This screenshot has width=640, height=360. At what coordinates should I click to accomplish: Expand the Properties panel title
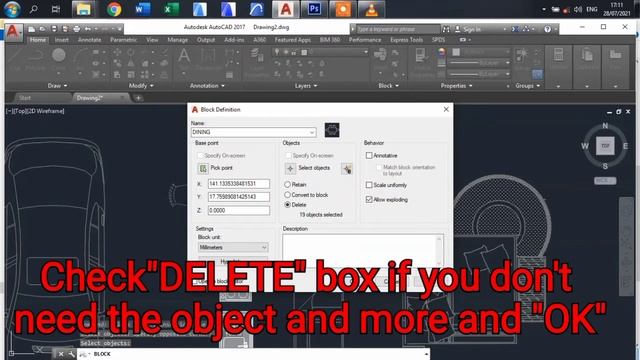point(456,86)
